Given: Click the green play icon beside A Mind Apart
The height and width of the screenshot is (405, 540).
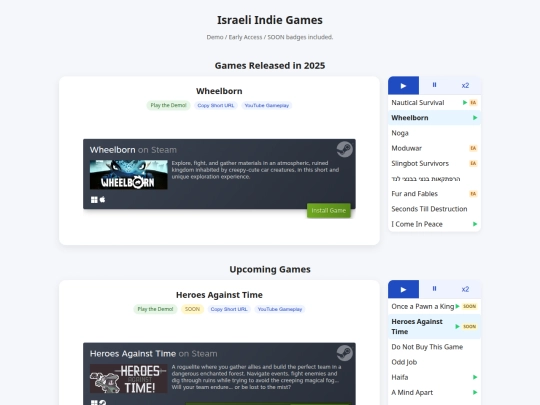Looking at the screenshot, I should (475, 392).
